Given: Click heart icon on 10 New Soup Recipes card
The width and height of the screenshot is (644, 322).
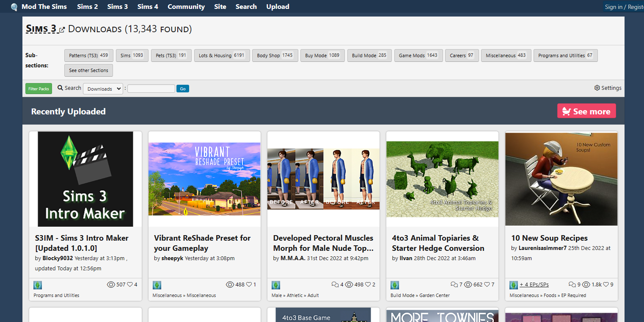Looking at the screenshot, I should [x=606, y=285].
